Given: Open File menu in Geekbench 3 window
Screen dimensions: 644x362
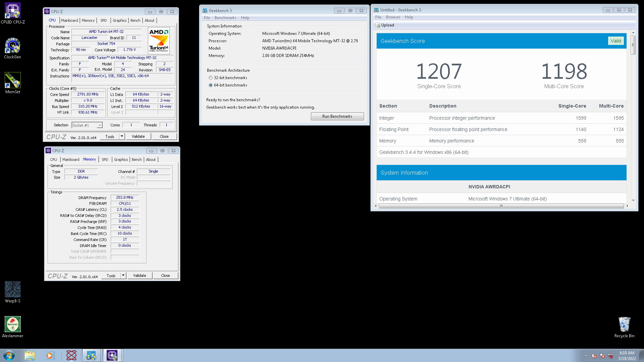Looking at the screenshot, I should 207,18.
